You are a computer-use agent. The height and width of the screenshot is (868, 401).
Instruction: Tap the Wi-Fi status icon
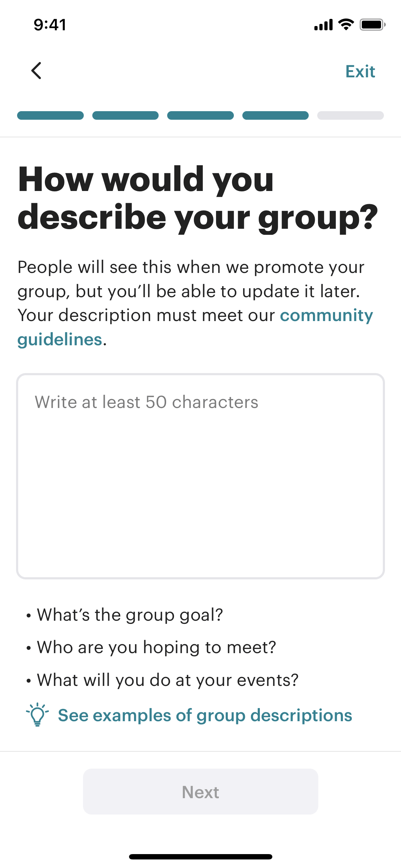(346, 25)
